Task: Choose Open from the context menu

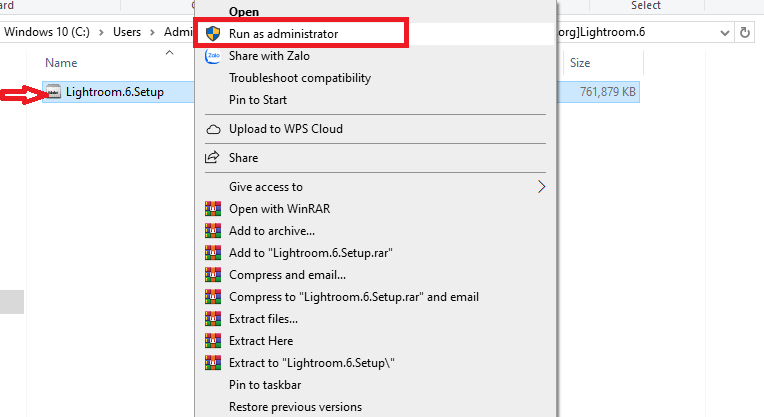Action: [x=244, y=12]
